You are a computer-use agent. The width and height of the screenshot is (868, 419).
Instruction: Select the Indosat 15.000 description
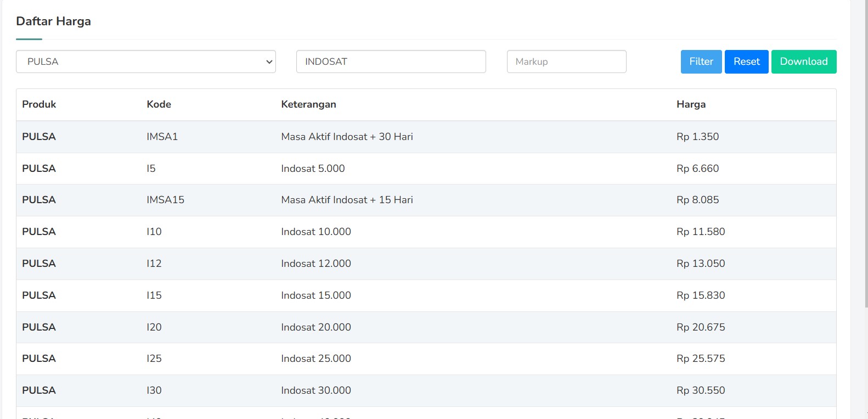pos(315,295)
